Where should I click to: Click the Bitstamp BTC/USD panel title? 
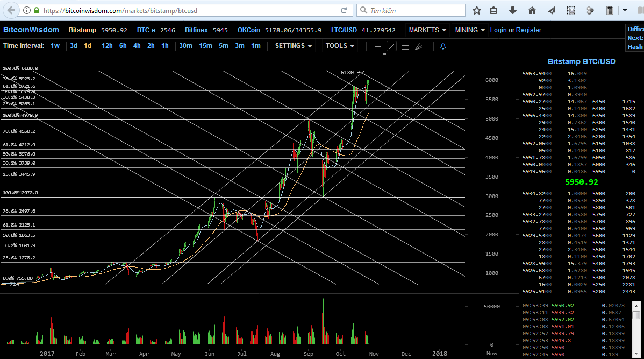coord(581,61)
